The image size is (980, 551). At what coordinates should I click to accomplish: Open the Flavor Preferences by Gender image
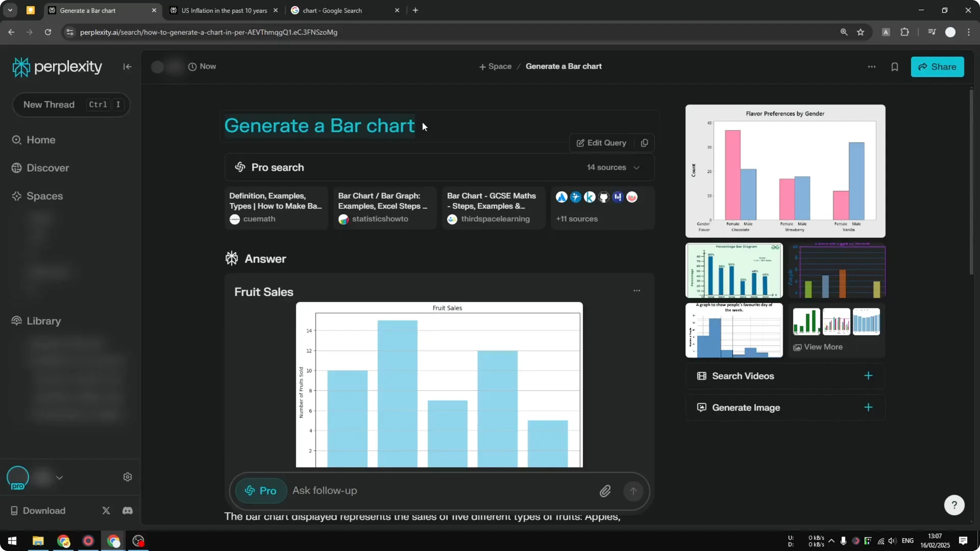coord(785,171)
